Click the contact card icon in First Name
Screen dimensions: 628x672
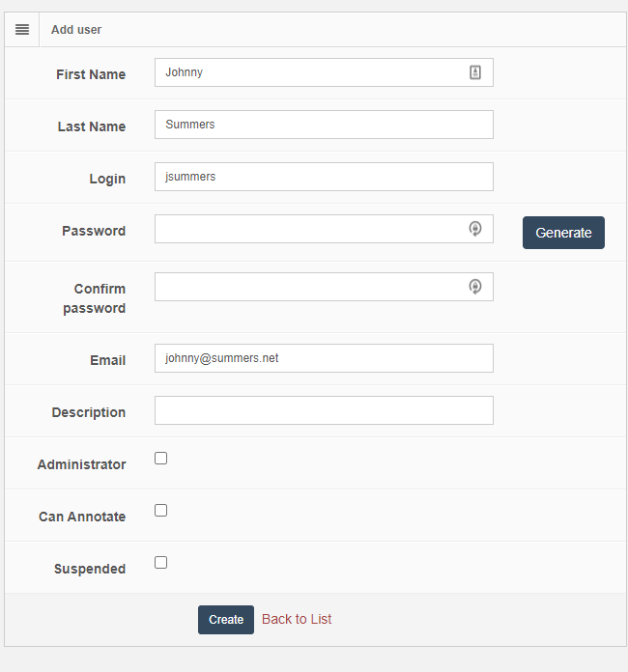tap(475, 72)
